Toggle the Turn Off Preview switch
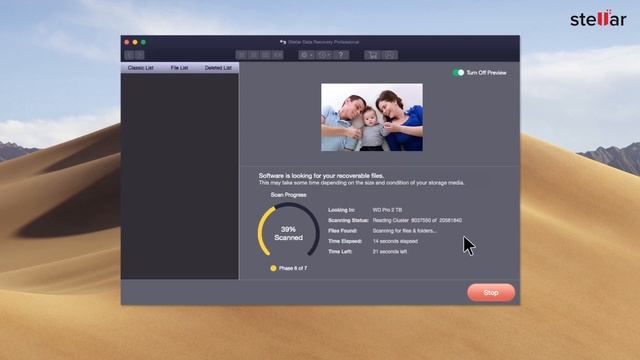Image resolution: width=640 pixels, height=360 pixels. pos(458,73)
